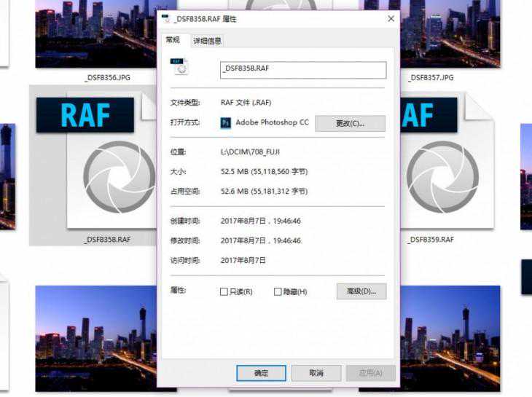Open the 高级(D)... advanced attributes
Image resolution: width=532 pixels, height=397 pixels.
(361, 291)
